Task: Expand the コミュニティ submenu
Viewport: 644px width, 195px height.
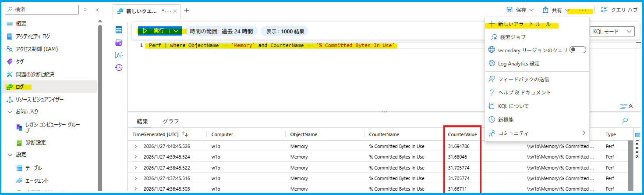Action: [x=583, y=133]
